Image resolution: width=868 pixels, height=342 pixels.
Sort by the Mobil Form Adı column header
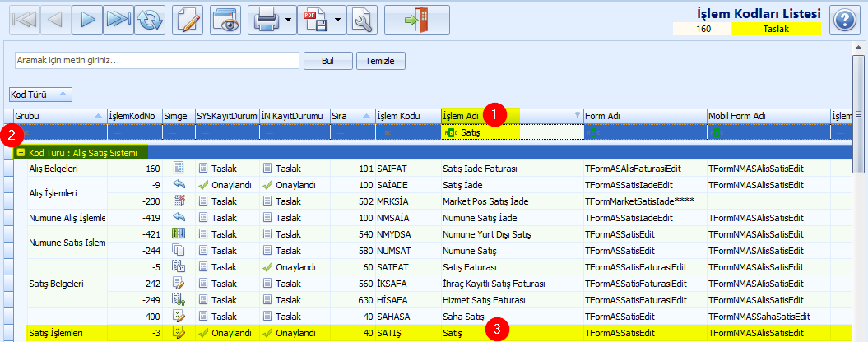[768, 116]
